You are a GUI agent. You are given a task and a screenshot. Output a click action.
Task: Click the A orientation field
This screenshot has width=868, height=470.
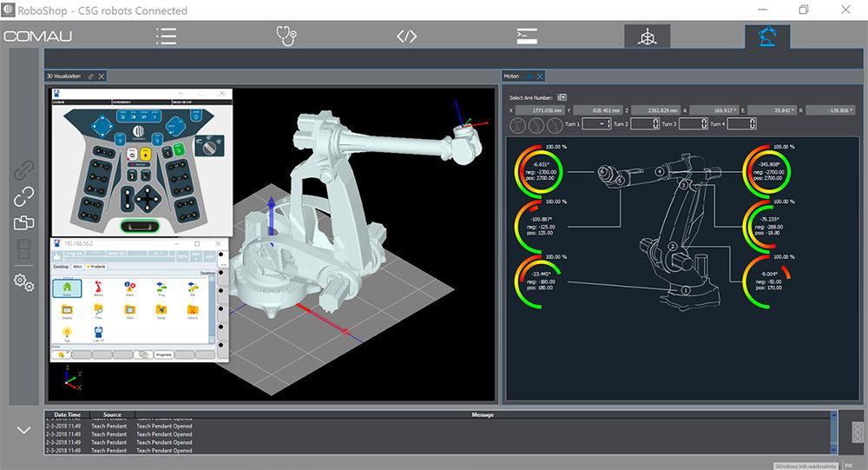[714, 110]
